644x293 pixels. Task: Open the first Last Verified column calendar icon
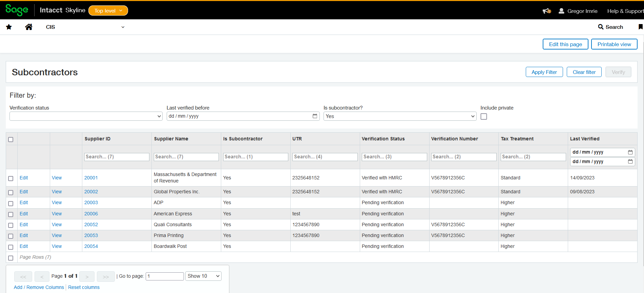click(x=630, y=152)
